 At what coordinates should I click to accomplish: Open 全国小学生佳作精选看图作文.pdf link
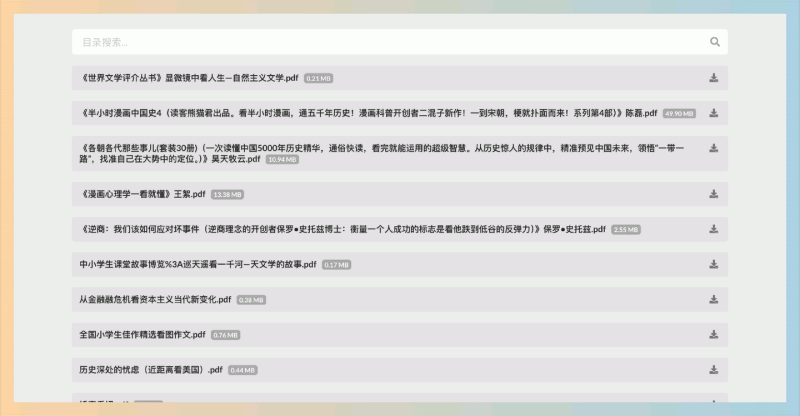(x=142, y=335)
